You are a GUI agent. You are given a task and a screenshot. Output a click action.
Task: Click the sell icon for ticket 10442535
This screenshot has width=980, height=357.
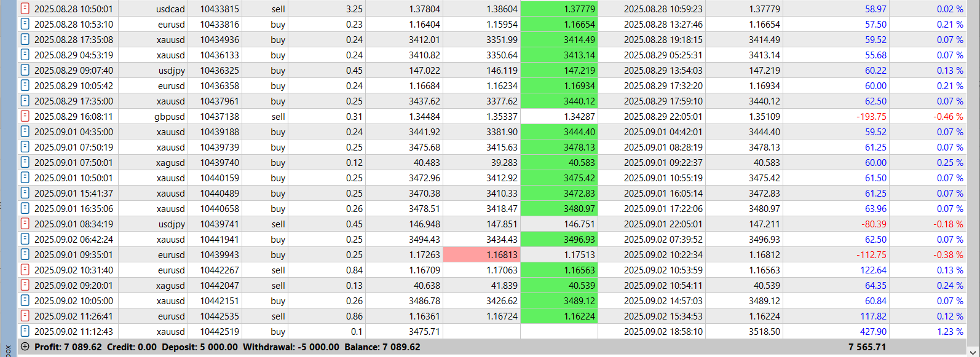click(x=25, y=316)
